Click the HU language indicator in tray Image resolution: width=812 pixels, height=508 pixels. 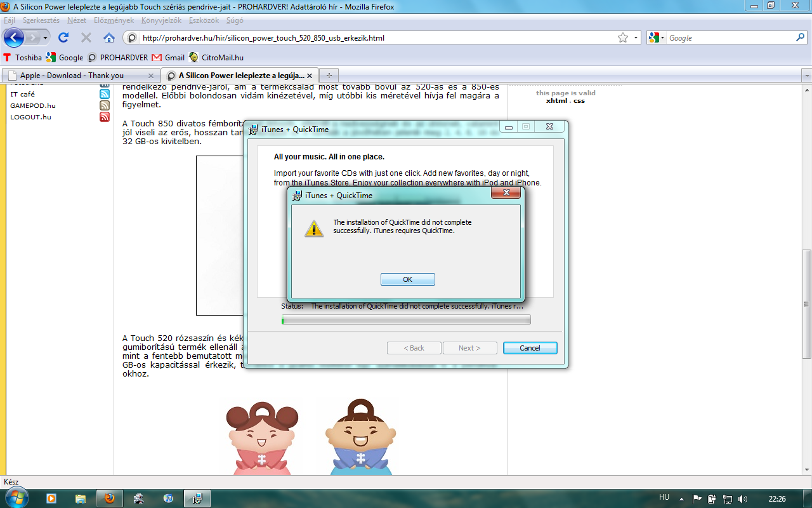[664, 498]
